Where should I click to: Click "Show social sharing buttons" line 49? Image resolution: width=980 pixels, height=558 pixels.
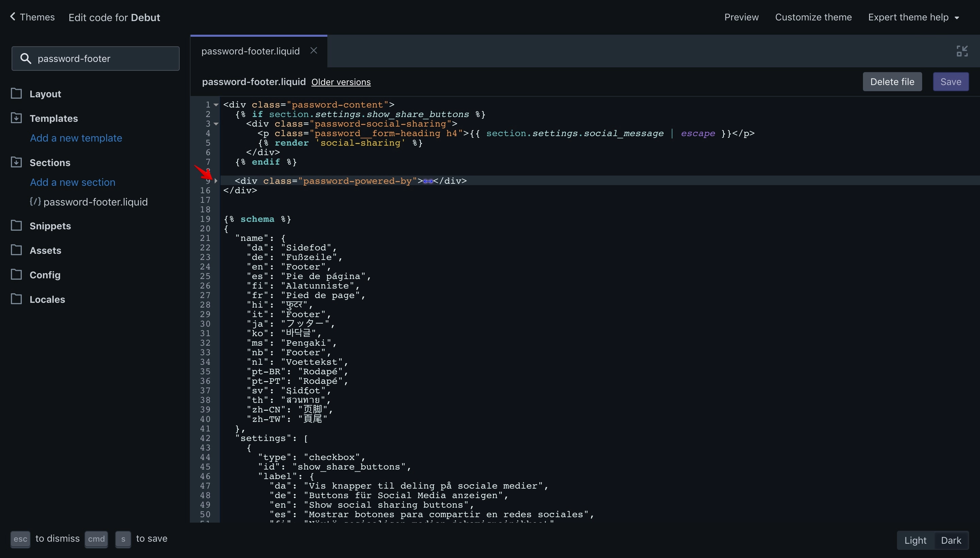(x=386, y=505)
